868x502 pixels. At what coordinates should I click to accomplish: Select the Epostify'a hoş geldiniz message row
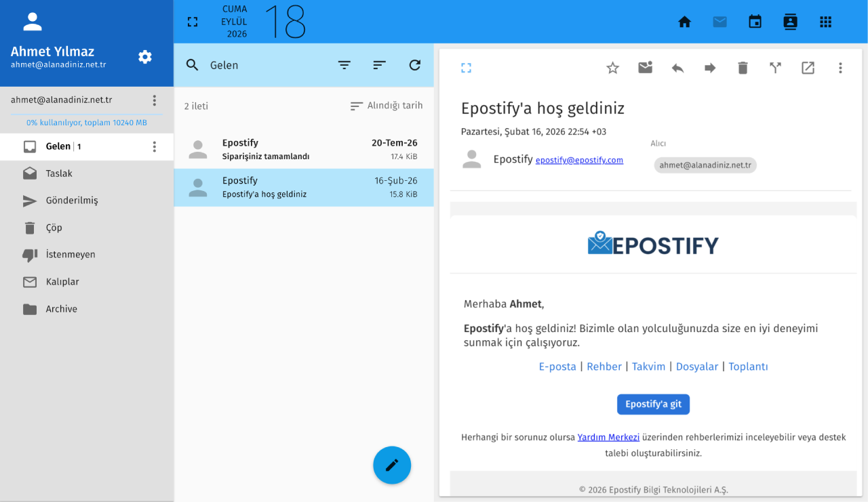[304, 188]
